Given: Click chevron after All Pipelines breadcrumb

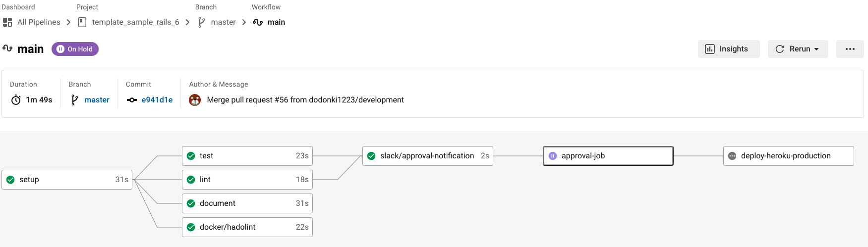Looking at the screenshot, I should [x=68, y=22].
